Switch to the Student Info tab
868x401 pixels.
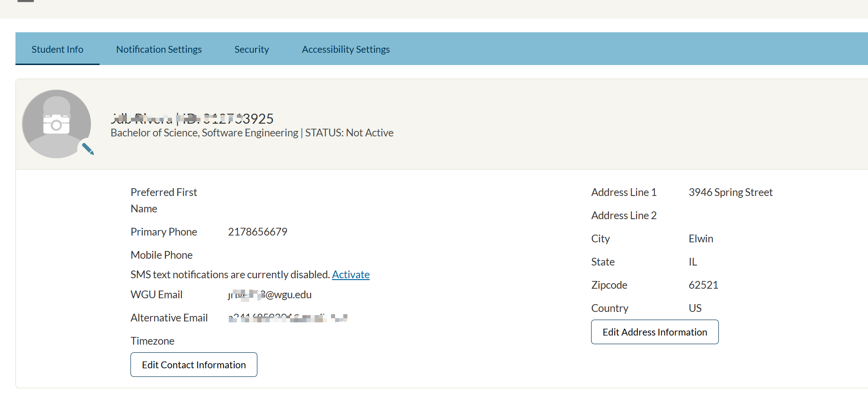click(x=57, y=49)
